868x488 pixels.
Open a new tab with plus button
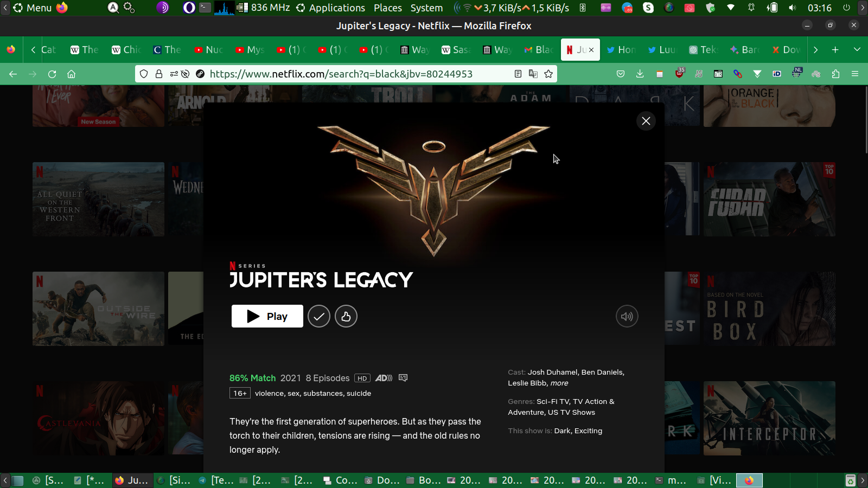(x=835, y=49)
